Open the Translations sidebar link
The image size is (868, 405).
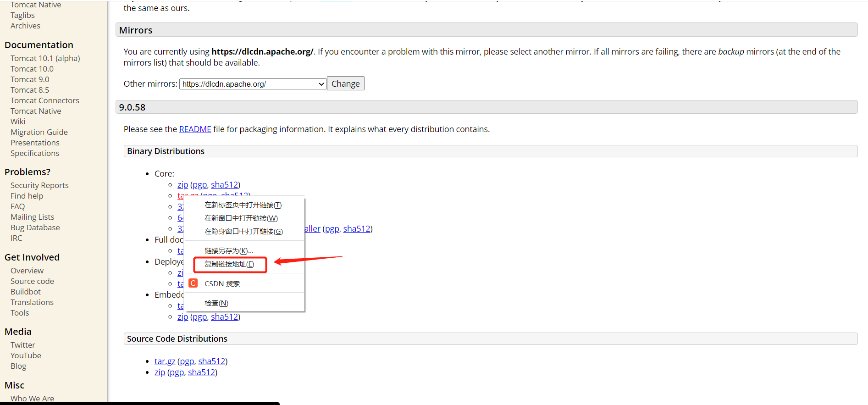click(32, 302)
